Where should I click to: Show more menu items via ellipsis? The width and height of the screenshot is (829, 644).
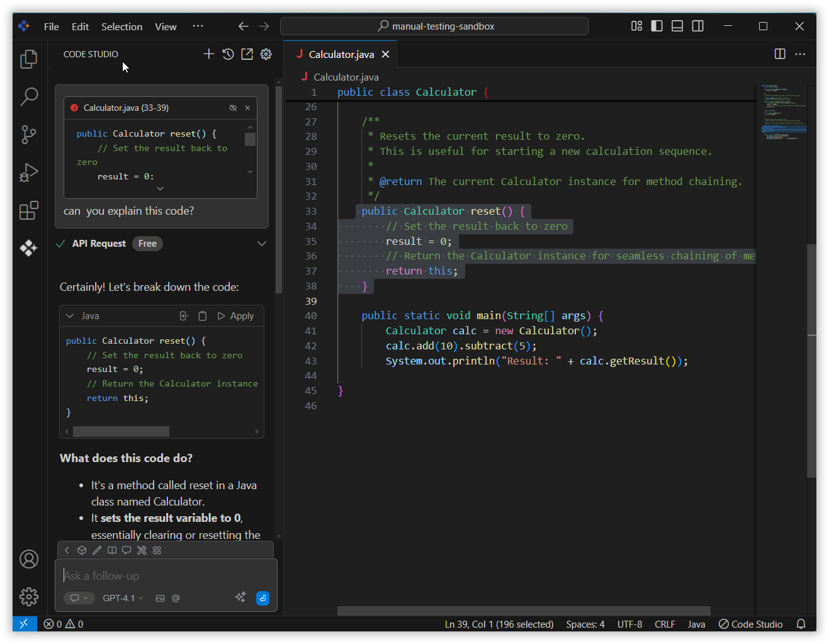pyautogui.click(x=198, y=26)
